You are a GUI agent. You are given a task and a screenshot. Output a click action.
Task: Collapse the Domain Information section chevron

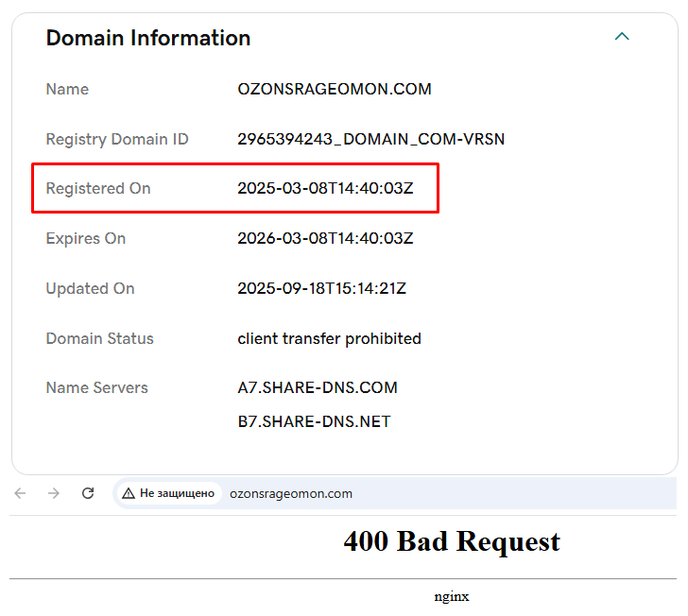coord(621,37)
